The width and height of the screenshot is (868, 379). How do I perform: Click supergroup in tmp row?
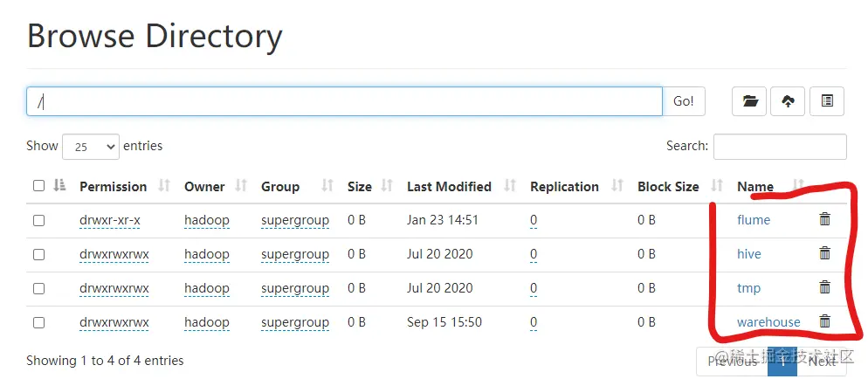click(x=295, y=288)
